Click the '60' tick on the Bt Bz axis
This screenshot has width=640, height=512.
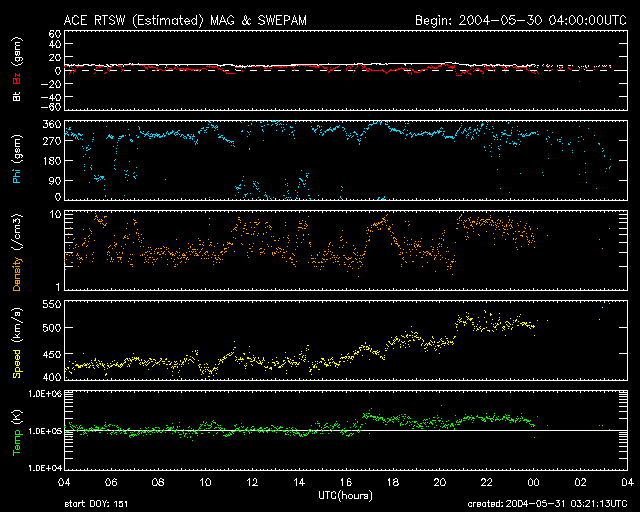(x=54, y=34)
